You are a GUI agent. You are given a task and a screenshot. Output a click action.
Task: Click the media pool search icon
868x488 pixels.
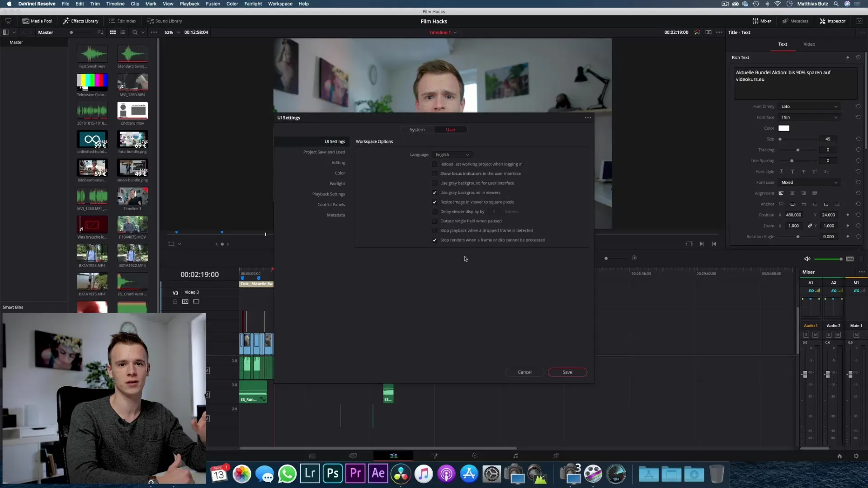135,32
